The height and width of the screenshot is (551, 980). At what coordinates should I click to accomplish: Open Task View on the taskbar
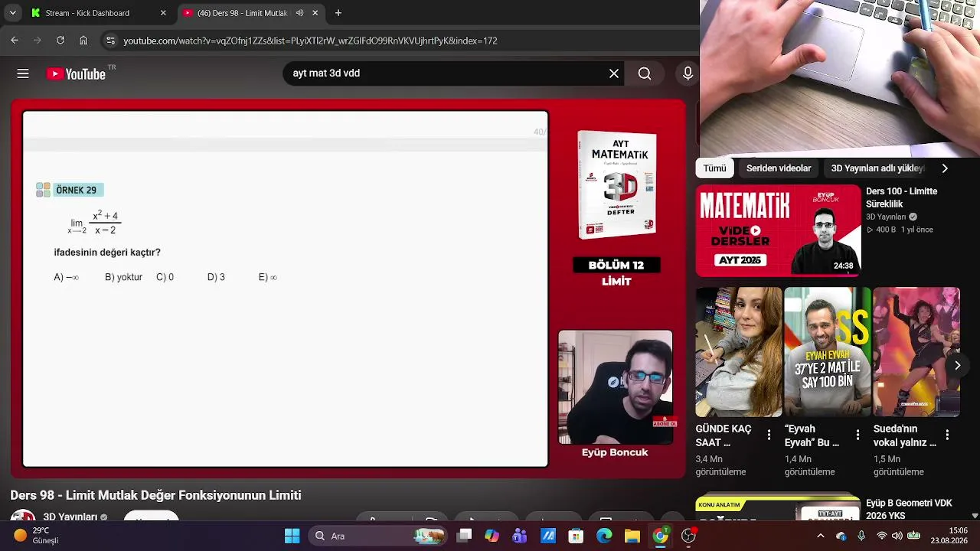pyautogui.click(x=465, y=536)
